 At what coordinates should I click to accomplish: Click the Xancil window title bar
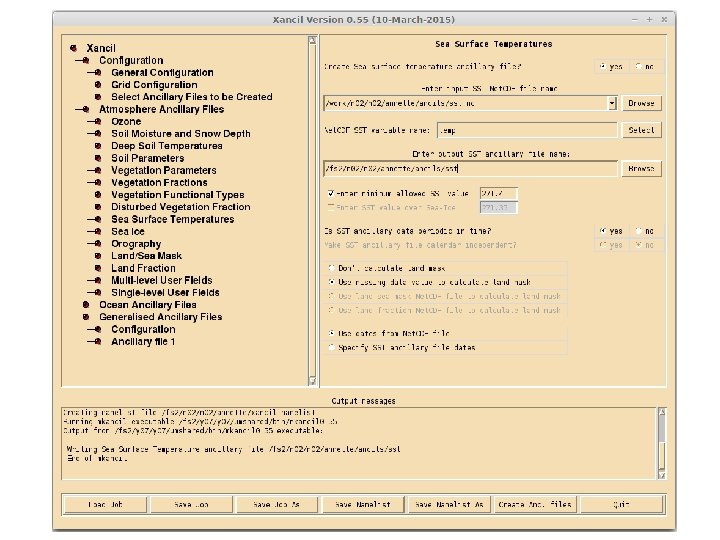point(364,20)
